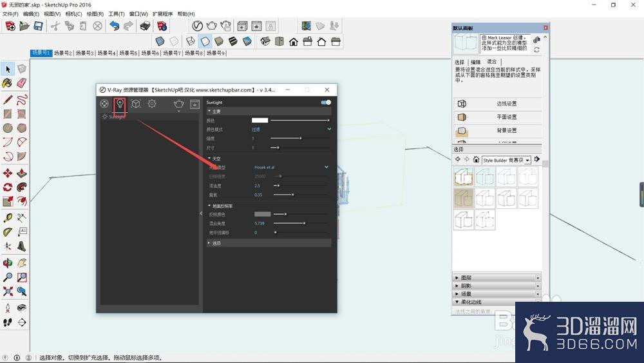This screenshot has height=363, width=644.
Task: Click the white sun color swatch
Action: coord(260,120)
